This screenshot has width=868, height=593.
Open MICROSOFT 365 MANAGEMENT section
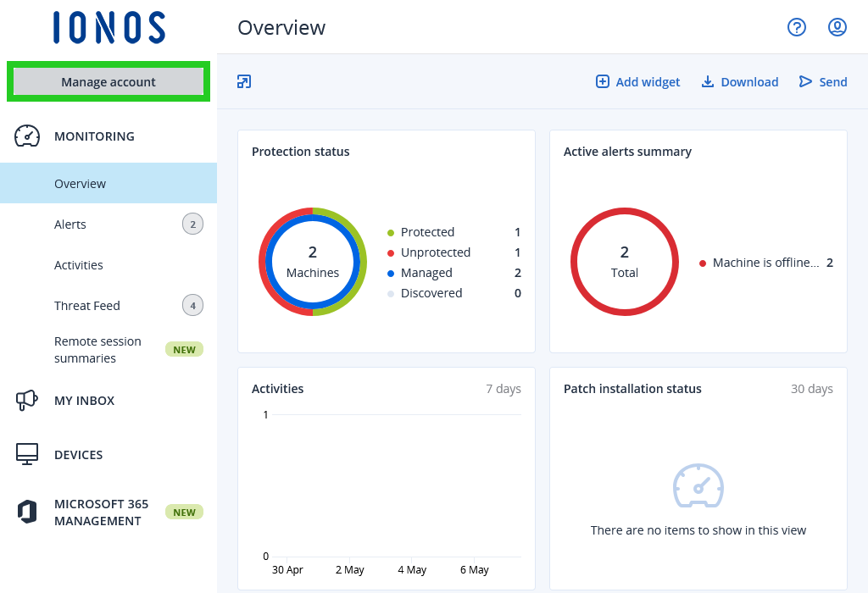[102, 513]
